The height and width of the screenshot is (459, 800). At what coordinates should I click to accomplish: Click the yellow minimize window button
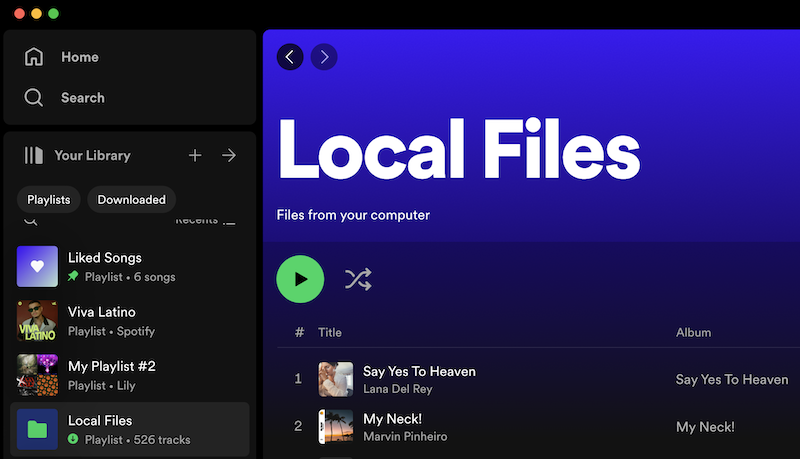36,13
